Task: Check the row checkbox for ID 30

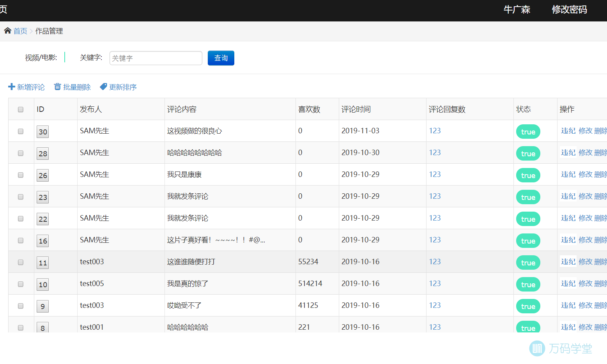Action: point(21,131)
